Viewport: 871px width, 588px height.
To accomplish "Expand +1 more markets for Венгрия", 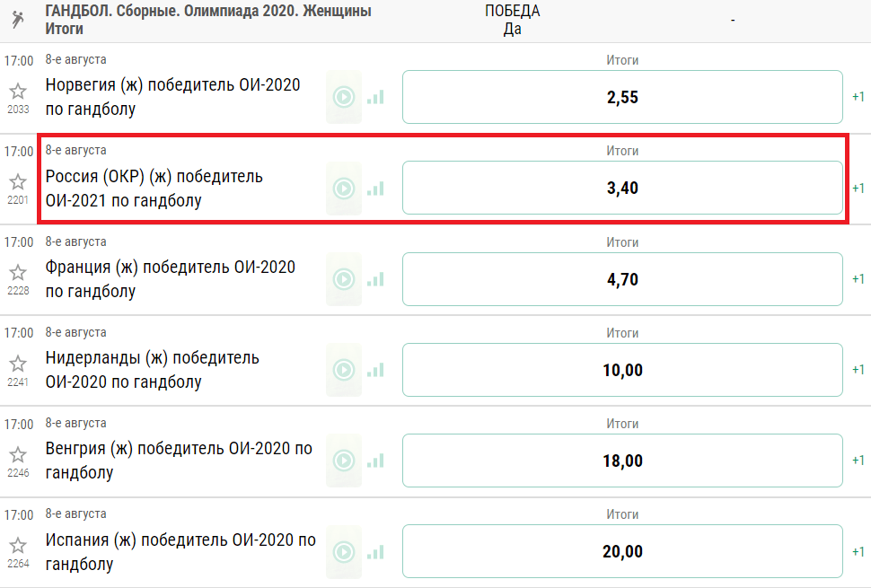I will tap(858, 461).
